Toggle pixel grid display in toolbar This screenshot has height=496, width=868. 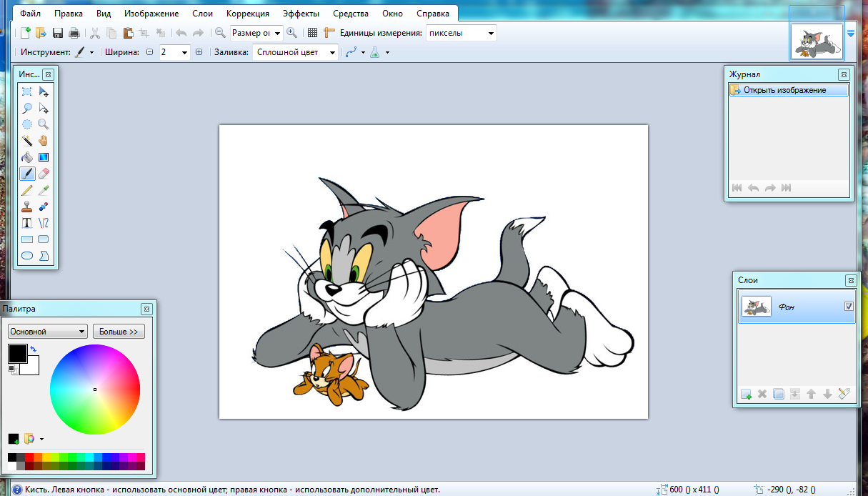[312, 33]
